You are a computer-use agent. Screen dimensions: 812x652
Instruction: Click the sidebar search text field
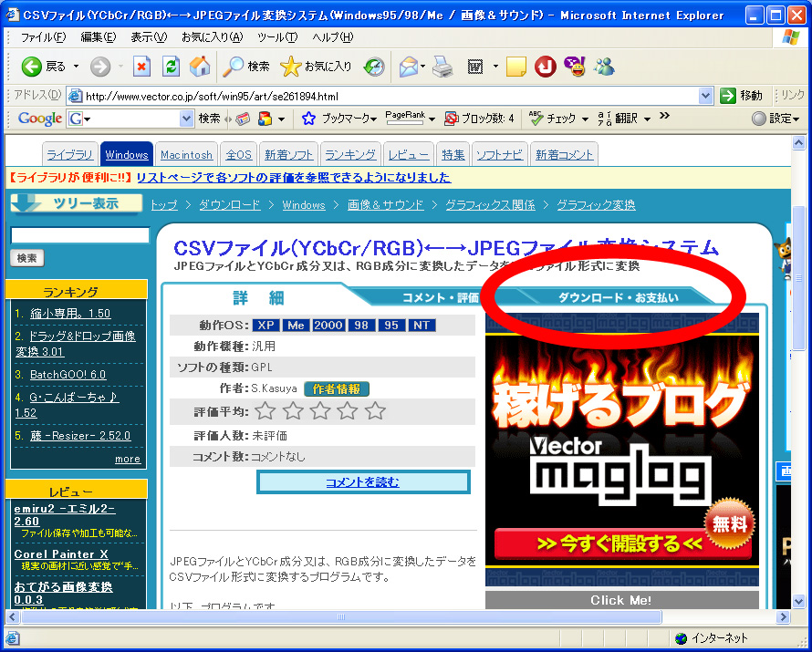[x=80, y=235]
